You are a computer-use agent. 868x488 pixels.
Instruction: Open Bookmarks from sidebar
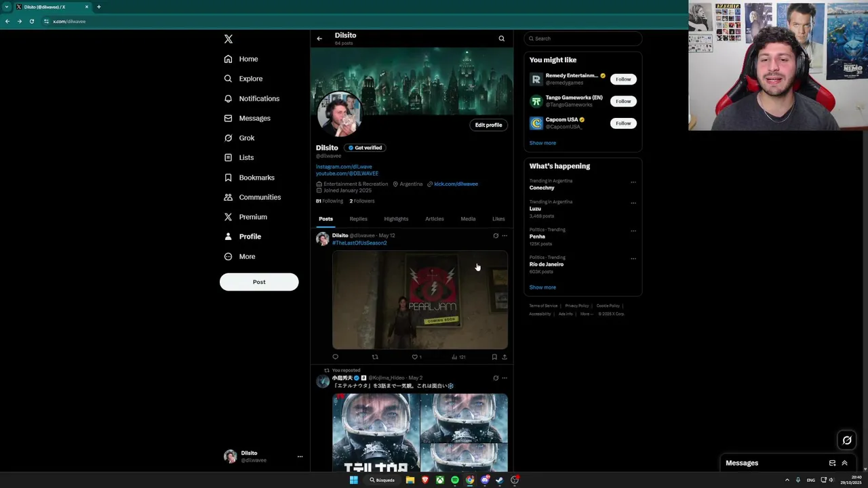(250, 178)
